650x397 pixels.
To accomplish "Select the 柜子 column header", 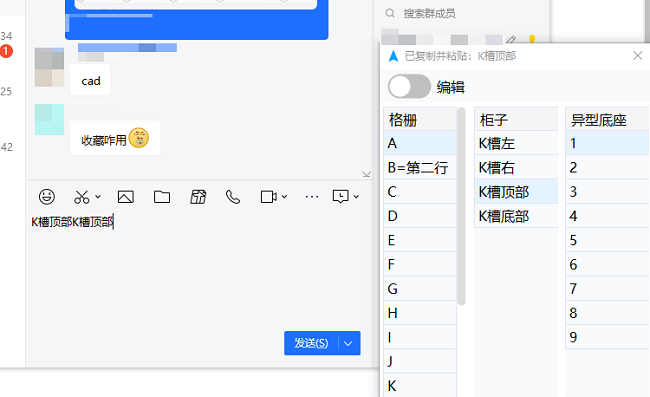I will [516, 119].
